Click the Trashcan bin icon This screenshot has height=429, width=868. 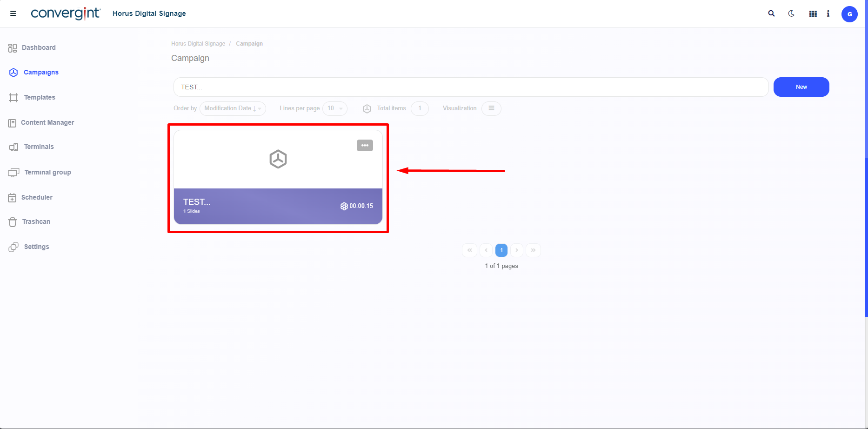coord(13,222)
